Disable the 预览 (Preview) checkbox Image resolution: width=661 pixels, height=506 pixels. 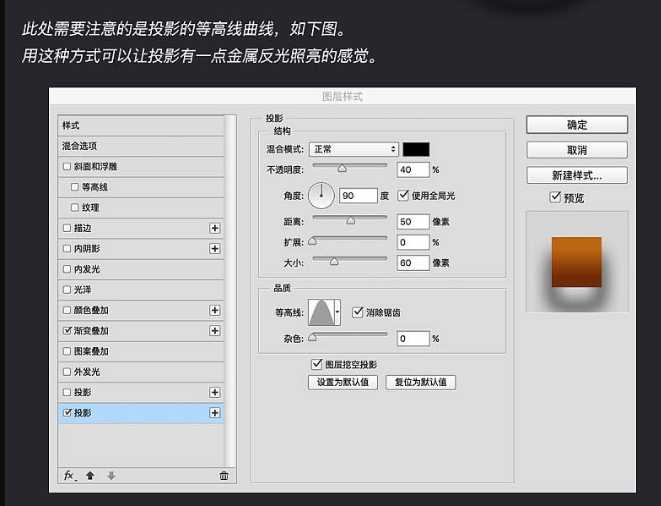(x=555, y=198)
